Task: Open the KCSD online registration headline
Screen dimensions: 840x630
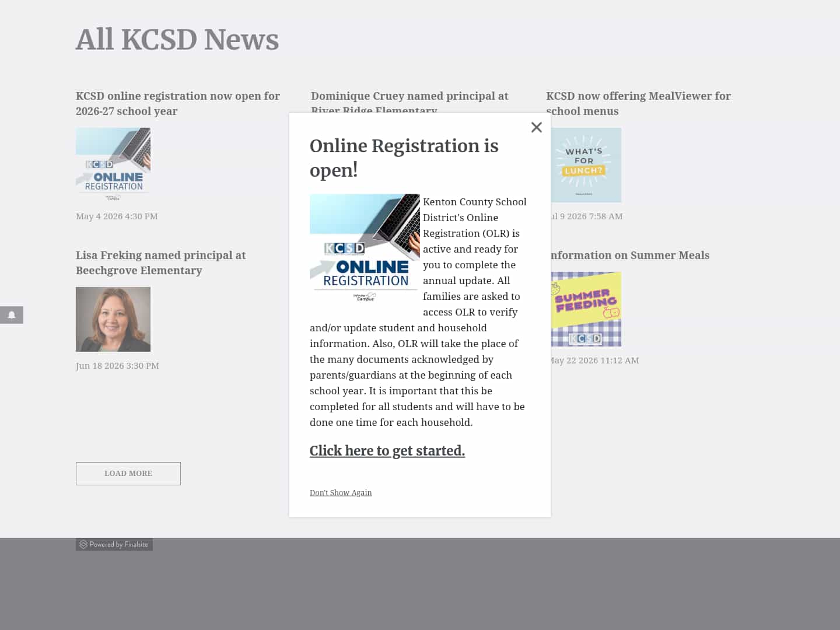Action: 178,103
